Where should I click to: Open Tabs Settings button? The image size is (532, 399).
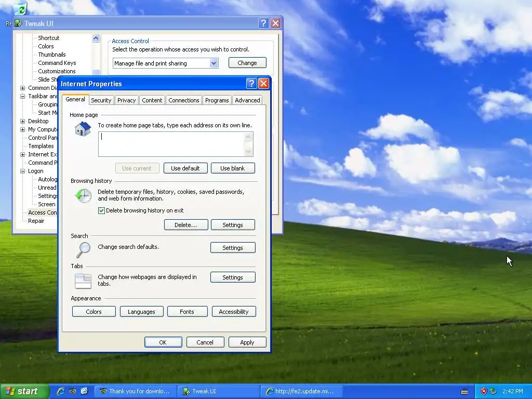(233, 277)
